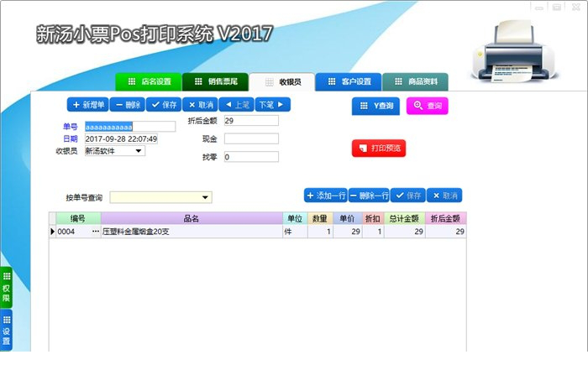Expand the 收银员 dropdown
Viewport: 588px width, 365px height.
click(139, 151)
